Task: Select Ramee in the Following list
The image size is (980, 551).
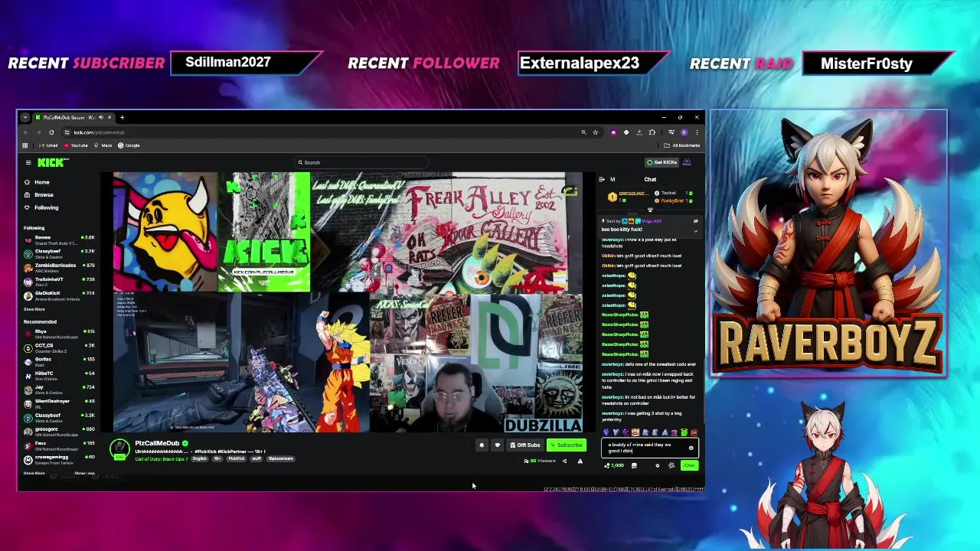Action: 60,240
